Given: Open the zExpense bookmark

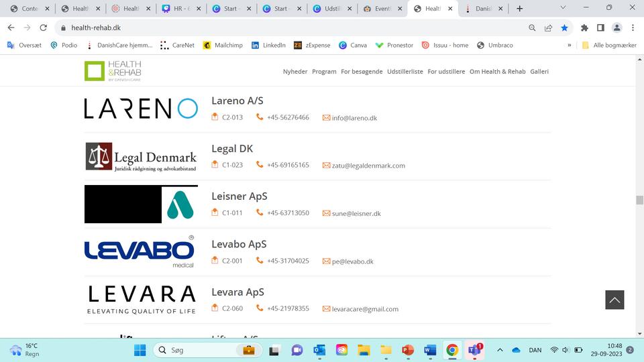Looking at the screenshot, I should [x=312, y=45].
